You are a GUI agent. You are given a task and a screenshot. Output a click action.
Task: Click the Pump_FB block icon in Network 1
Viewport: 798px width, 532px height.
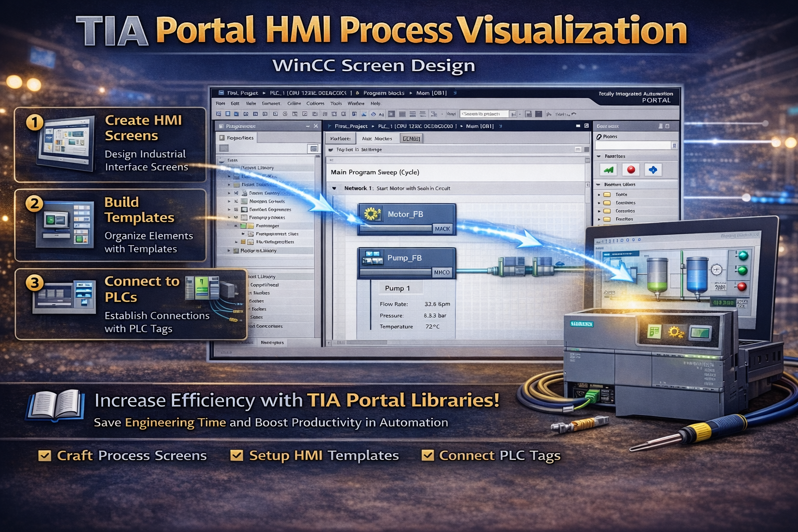click(x=372, y=258)
